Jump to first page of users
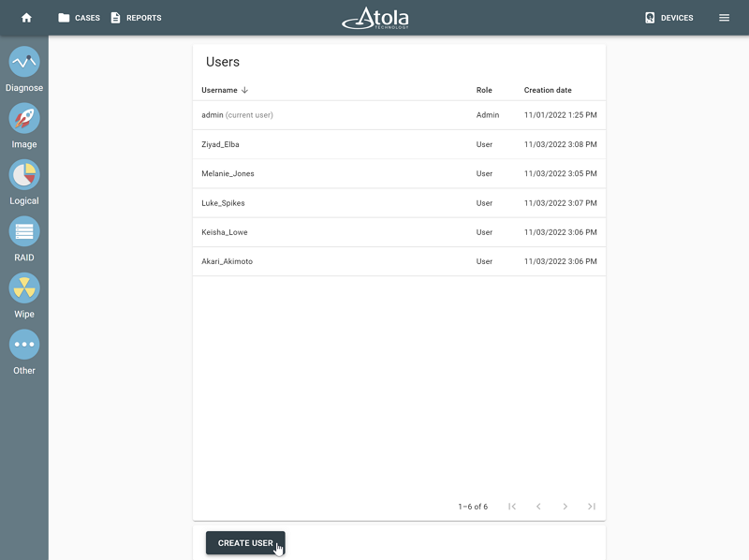Viewport: 749px width, 560px height. 512,507
